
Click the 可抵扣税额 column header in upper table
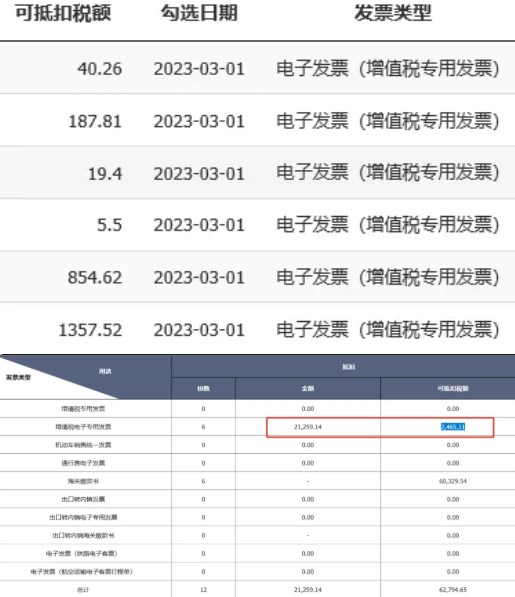[63, 13]
